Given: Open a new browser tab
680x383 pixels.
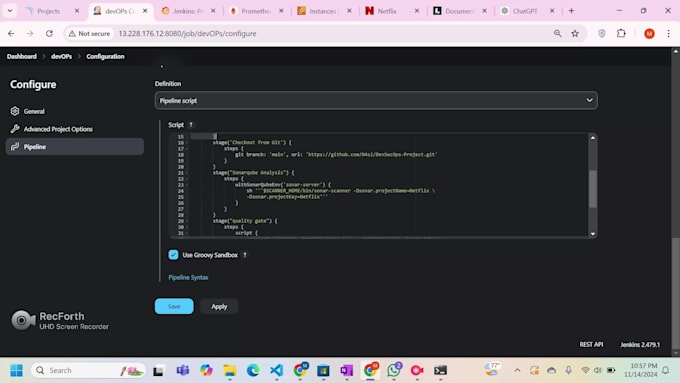Looking at the screenshot, I should pyautogui.click(x=571, y=11).
